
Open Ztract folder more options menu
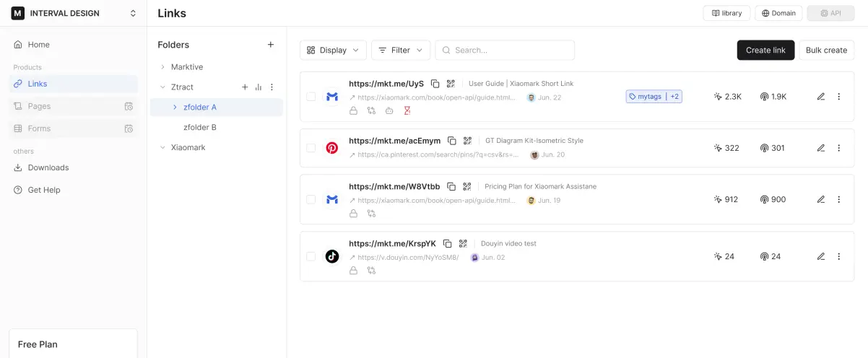coord(272,87)
